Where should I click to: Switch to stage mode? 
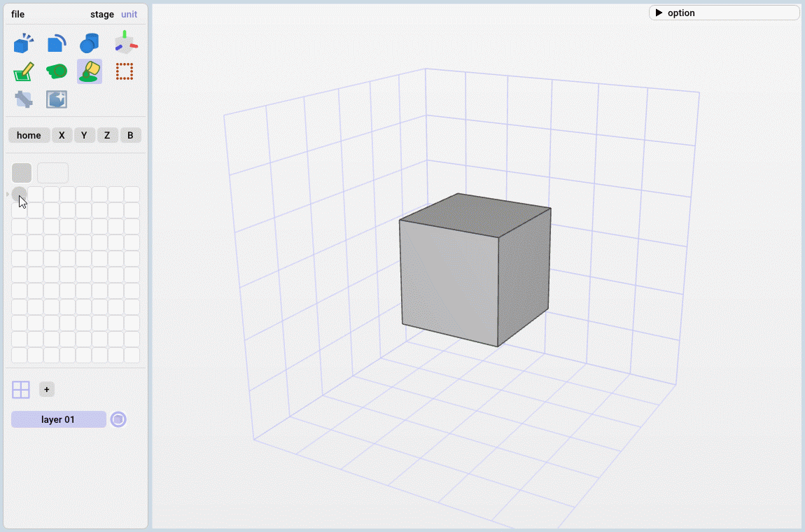102,15
